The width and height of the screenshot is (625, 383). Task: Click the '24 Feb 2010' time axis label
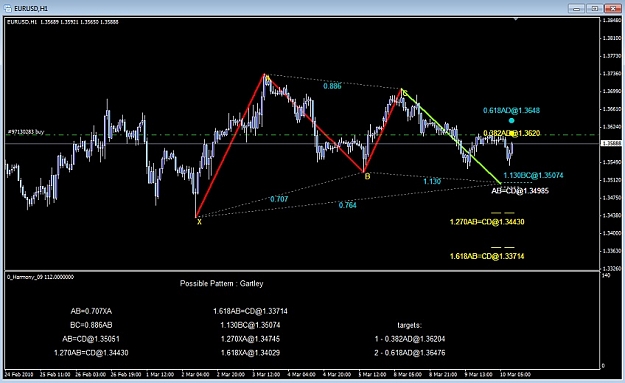[x=20, y=375]
